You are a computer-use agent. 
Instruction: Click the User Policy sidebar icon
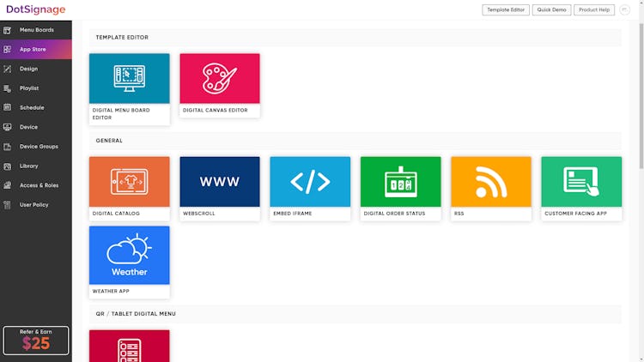click(x=8, y=205)
